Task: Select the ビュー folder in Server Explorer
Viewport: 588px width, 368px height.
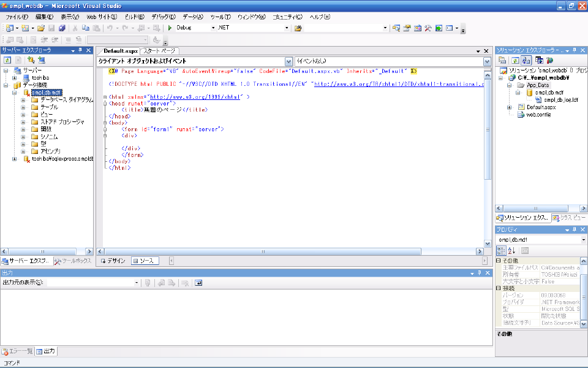Action: click(x=47, y=115)
